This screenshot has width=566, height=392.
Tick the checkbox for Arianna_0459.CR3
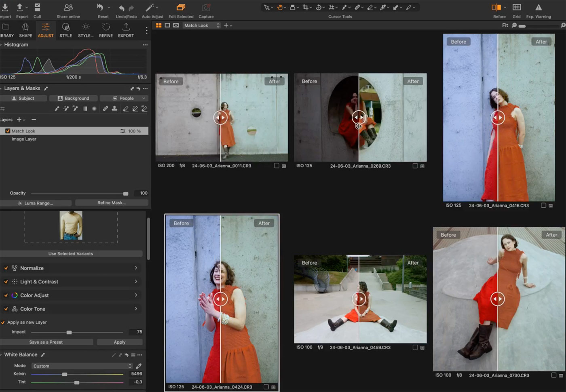pos(415,347)
